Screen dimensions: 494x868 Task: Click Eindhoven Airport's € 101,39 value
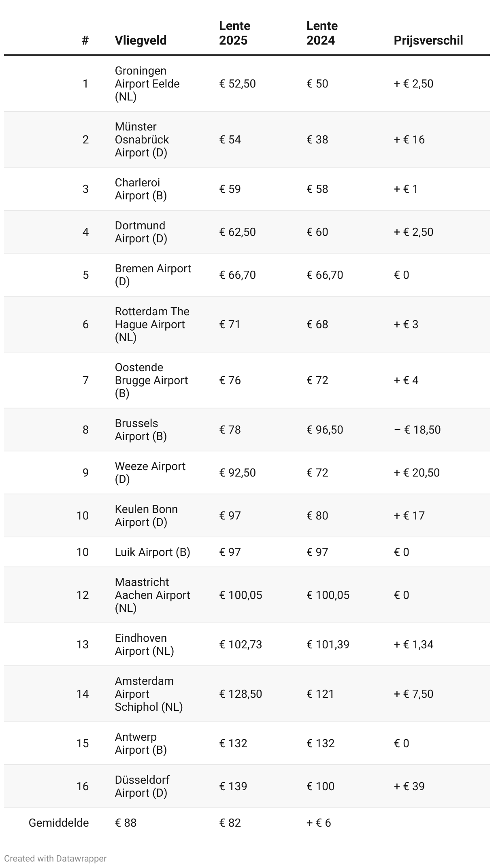pyautogui.click(x=328, y=645)
